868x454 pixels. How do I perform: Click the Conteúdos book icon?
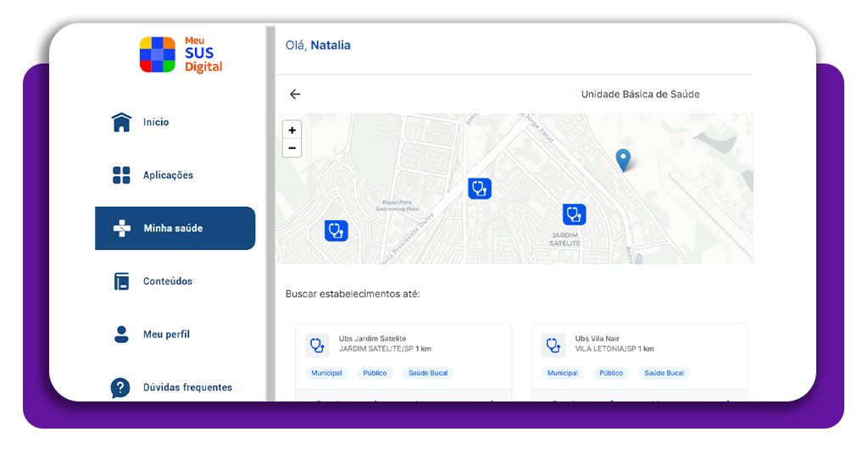click(121, 281)
